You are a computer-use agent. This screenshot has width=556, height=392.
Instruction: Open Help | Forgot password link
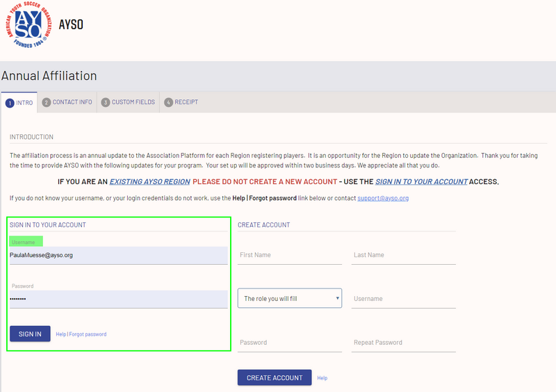tap(81, 334)
